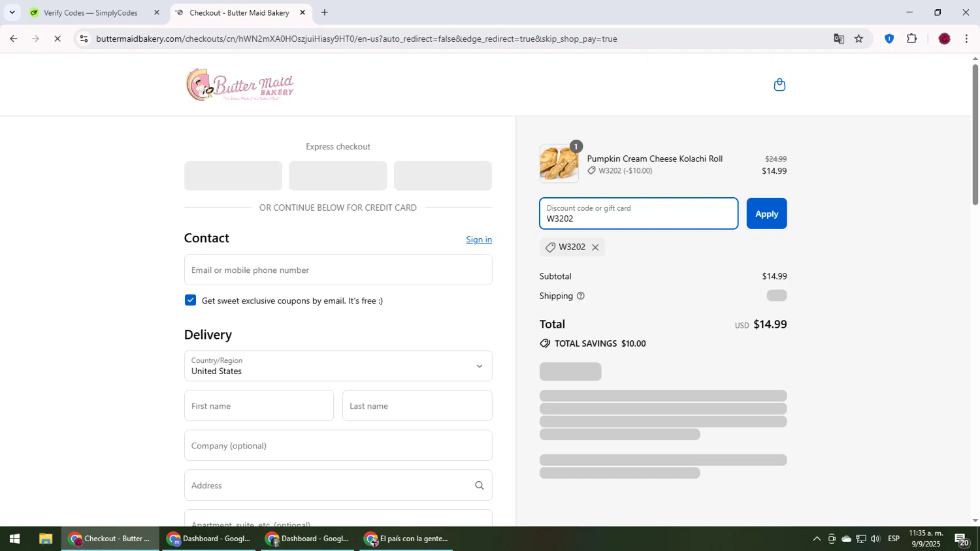Click the Address search magnifier icon
The width and height of the screenshot is (980, 551).
479,485
